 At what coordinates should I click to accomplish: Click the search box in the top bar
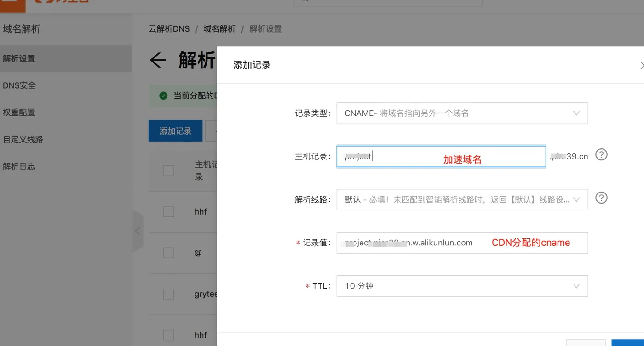pyautogui.click(x=388, y=2)
